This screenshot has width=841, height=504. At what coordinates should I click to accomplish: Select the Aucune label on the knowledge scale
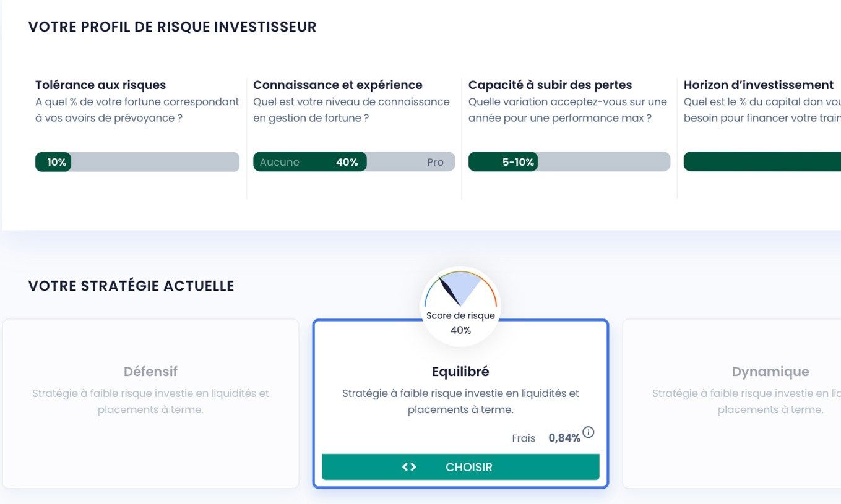pyautogui.click(x=280, y=162)
